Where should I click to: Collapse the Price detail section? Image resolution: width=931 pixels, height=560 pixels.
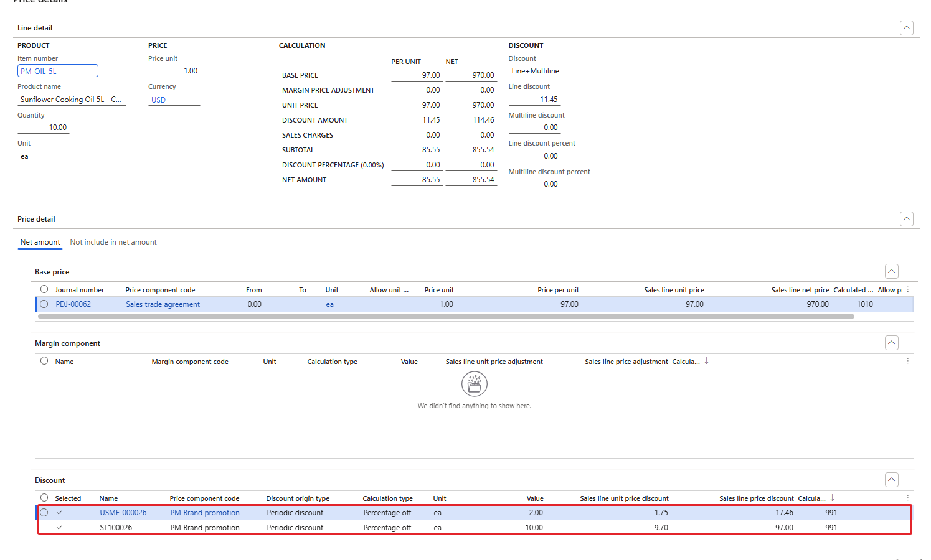pos(907,219)
